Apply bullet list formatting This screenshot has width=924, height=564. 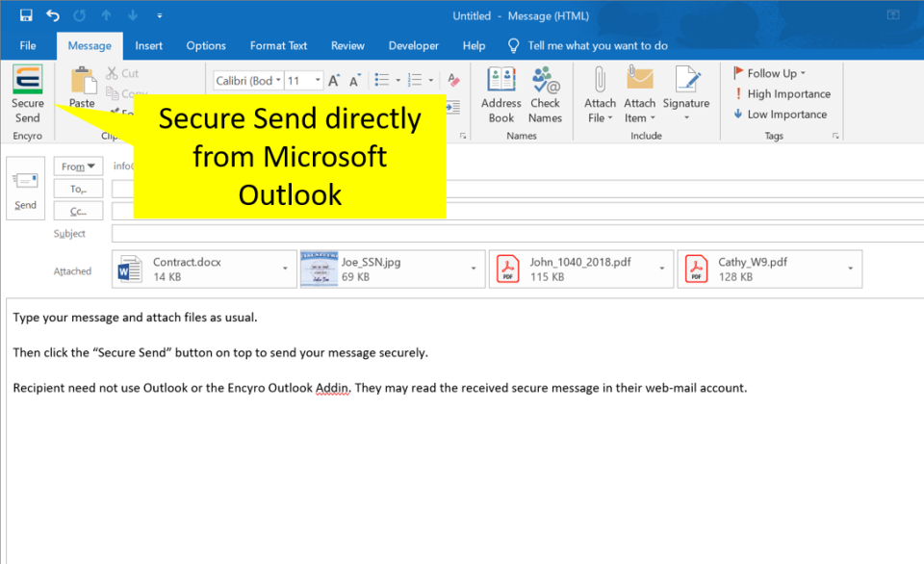(x=381, y=80)
